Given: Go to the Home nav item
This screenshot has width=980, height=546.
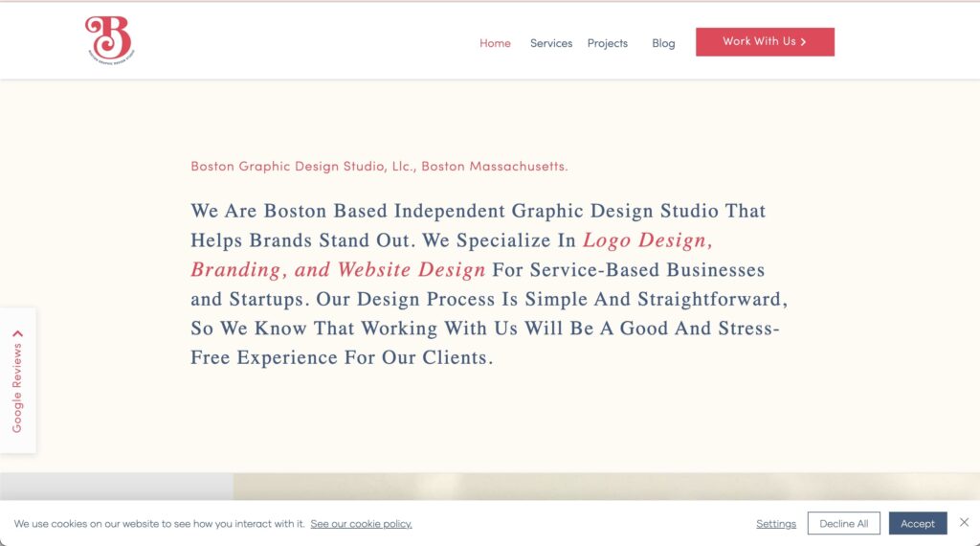Looking at the screenshot, I should click(x=495, y=43).
